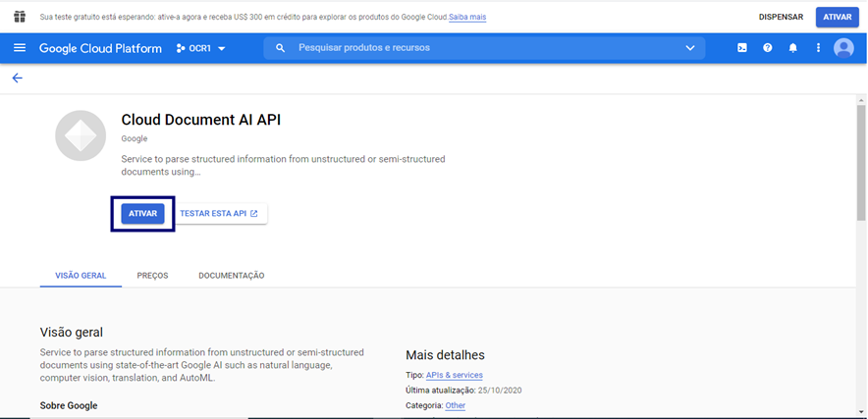Switch to the Preços tab
This screenshot has height=419, width=868.
click(153, 275)
